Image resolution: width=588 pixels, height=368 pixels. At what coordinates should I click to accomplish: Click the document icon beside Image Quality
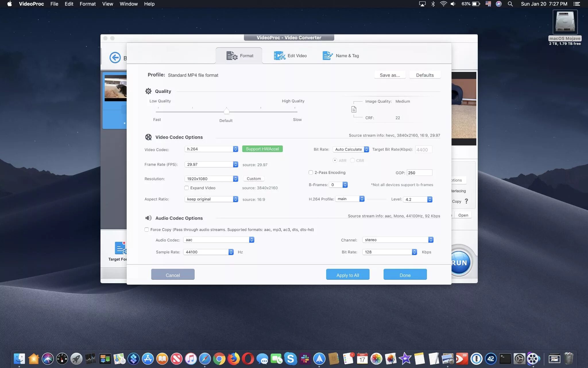(x=354, y=109)
